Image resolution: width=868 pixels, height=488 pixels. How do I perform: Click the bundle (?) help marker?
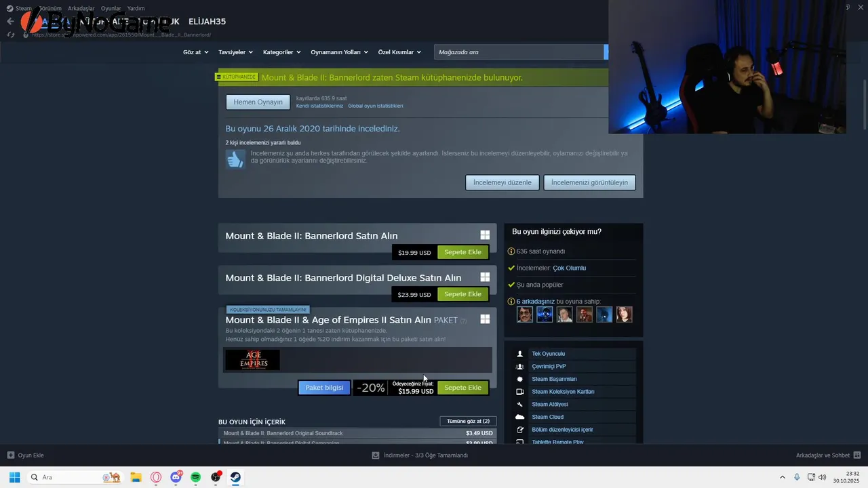tap(464, 321)
